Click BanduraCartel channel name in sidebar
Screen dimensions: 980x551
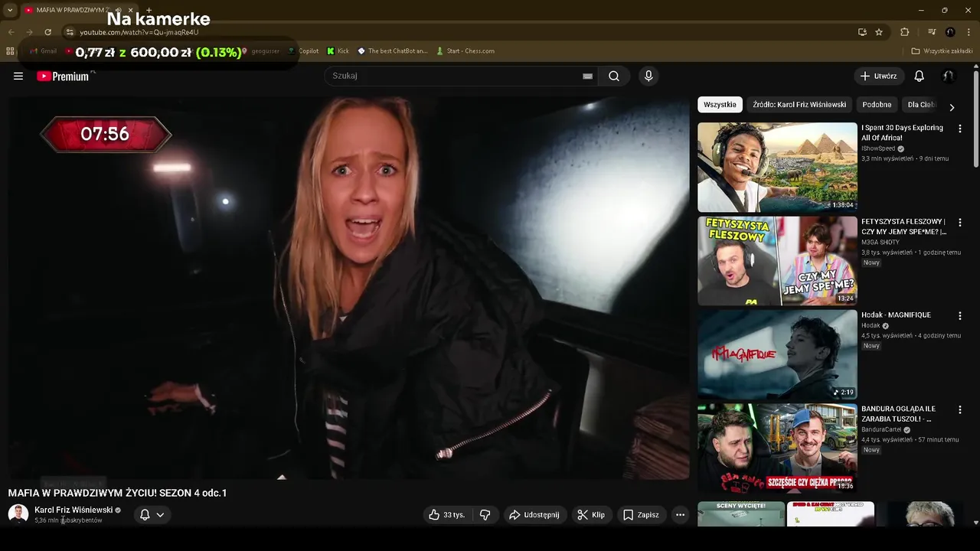click(x=881, y=429)
